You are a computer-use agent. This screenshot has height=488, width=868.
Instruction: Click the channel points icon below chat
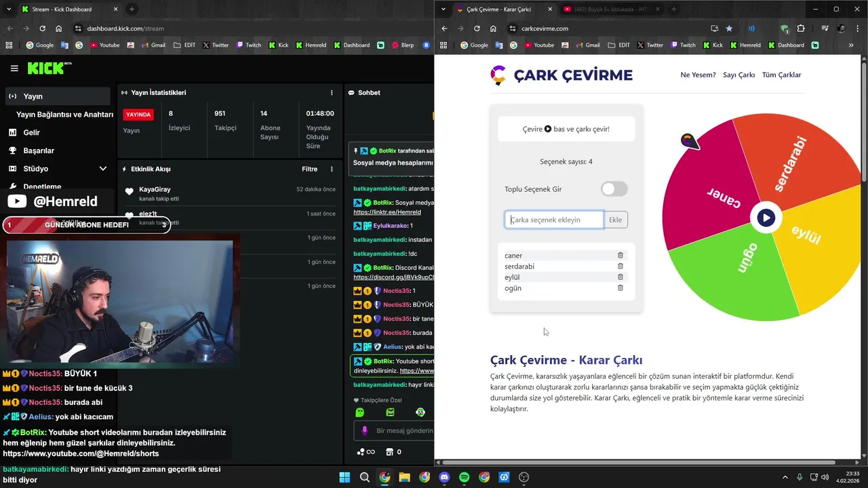(x=366, y=452)
